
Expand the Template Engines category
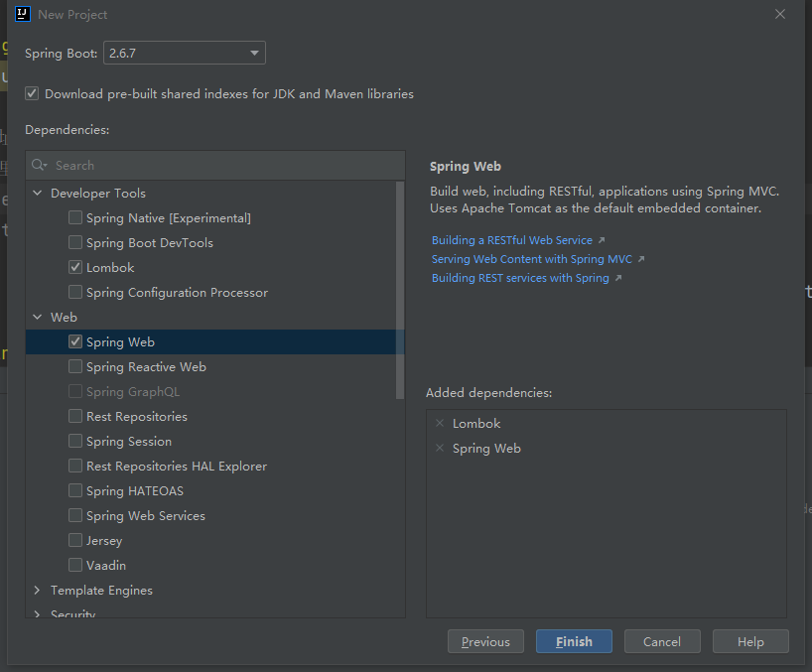pos(38,591)
